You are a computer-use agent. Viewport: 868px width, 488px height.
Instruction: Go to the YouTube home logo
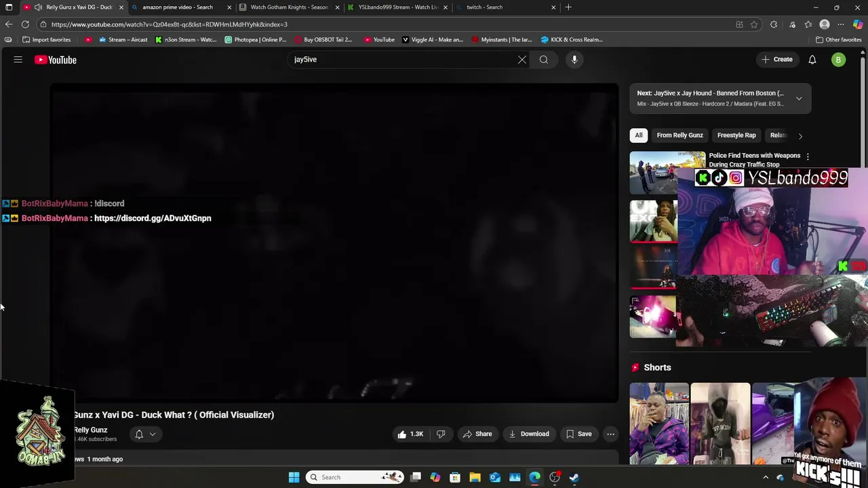pyautogui.click(x=56, y=60)
